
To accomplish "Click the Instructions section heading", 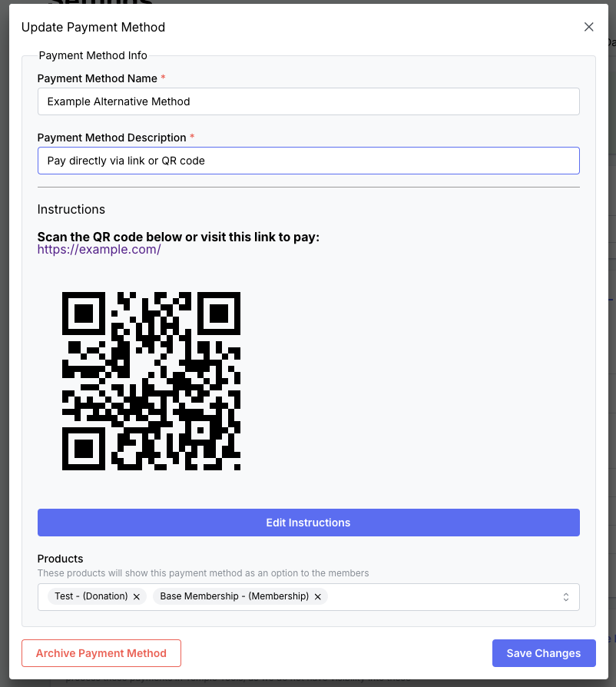I will tap(71, 209).
